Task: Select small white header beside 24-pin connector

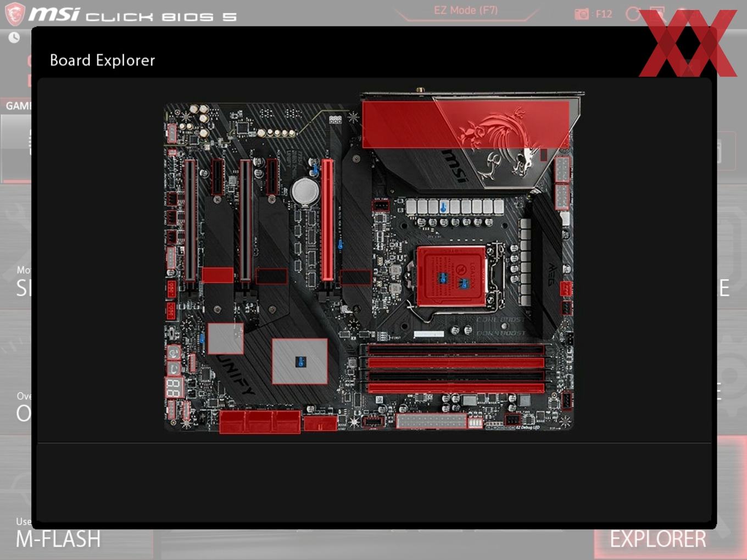Action: [x=475, y=423]
